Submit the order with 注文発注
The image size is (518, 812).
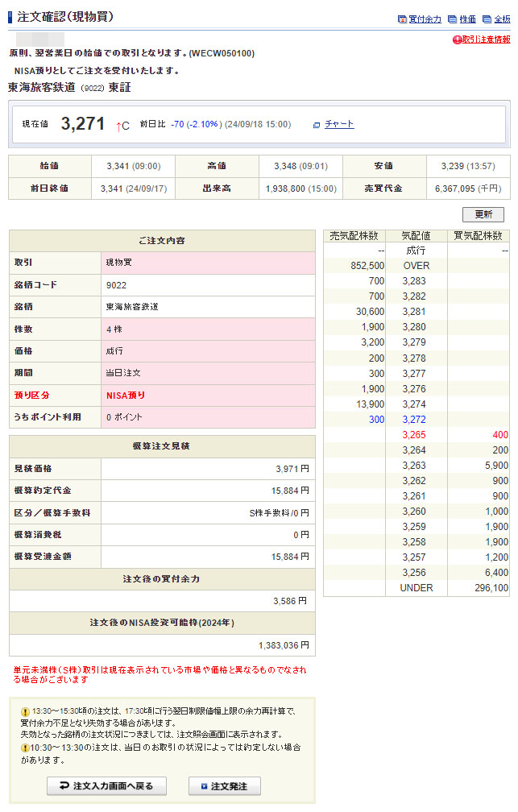coord(224,786)
